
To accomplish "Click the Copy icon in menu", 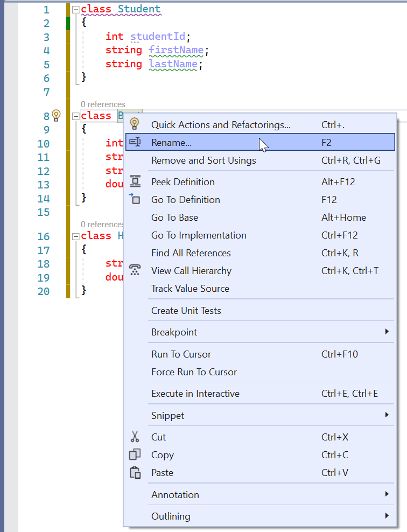I will coord(135,454).
